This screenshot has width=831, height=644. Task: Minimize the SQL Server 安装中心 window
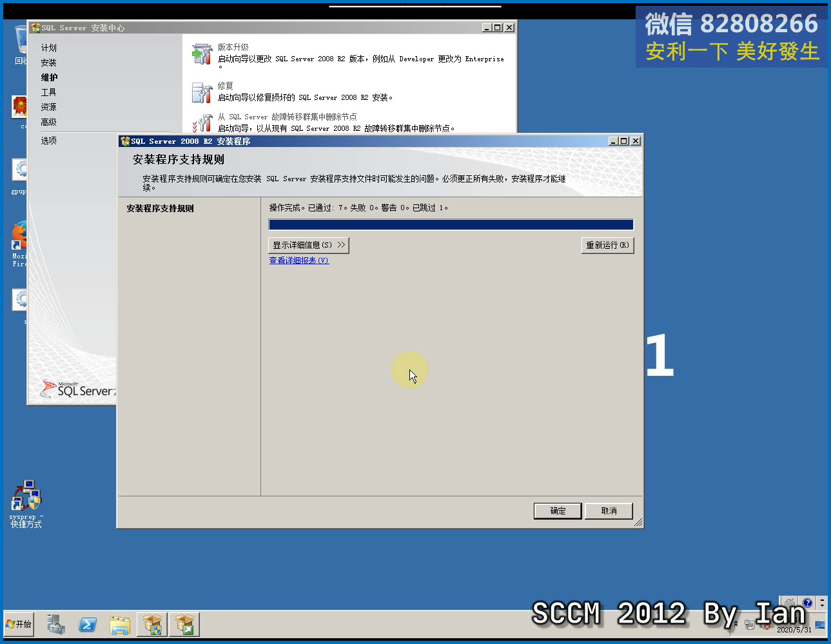487,28
